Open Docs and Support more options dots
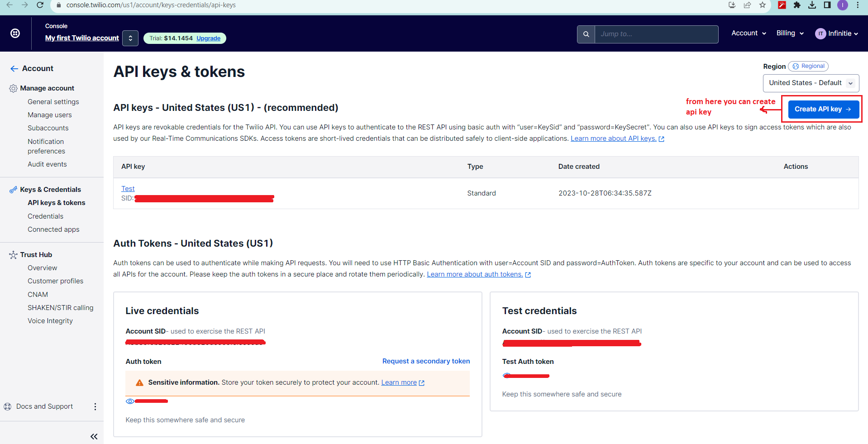This screenshot has height=444, width=868. (x=95, y=406)
